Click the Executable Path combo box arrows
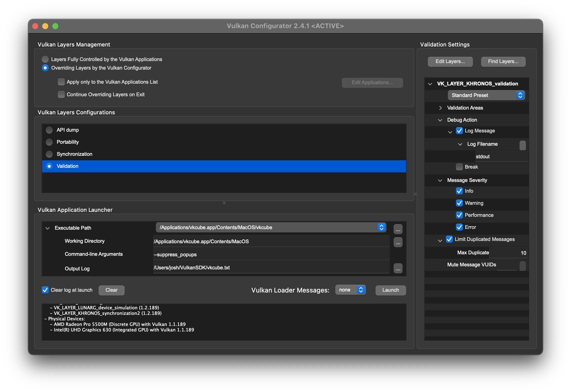The image size is (571, 392). (381, 227)
